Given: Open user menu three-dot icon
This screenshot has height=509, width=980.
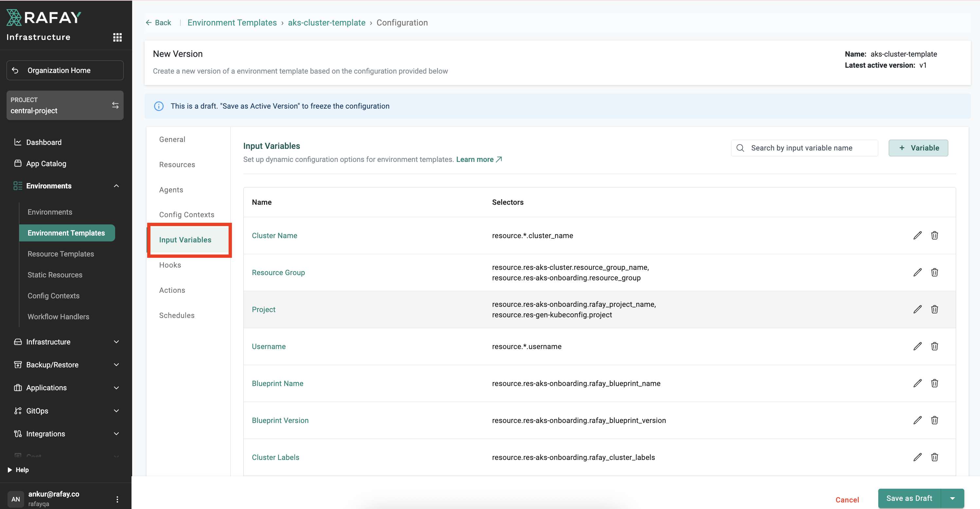Looking at the screenshot, I should coord(117,499).
